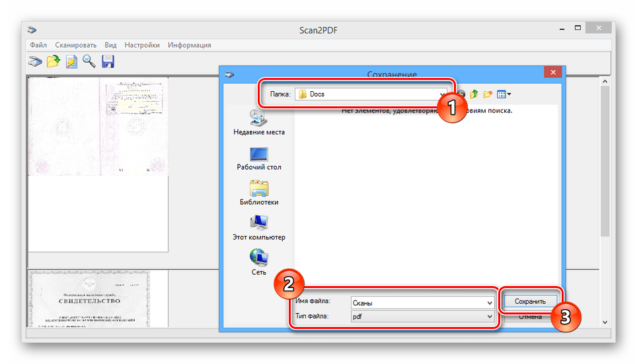Expand the Папка Docs folder dropdown
The height and width of the screenshot is (364, 637).
pos(442,94)
